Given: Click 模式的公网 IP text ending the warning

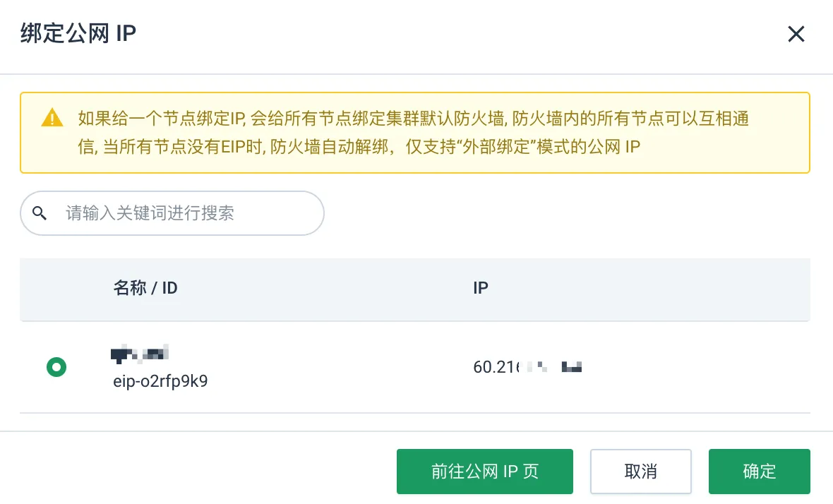Looking at the screenshot, I should coord(589,146).
